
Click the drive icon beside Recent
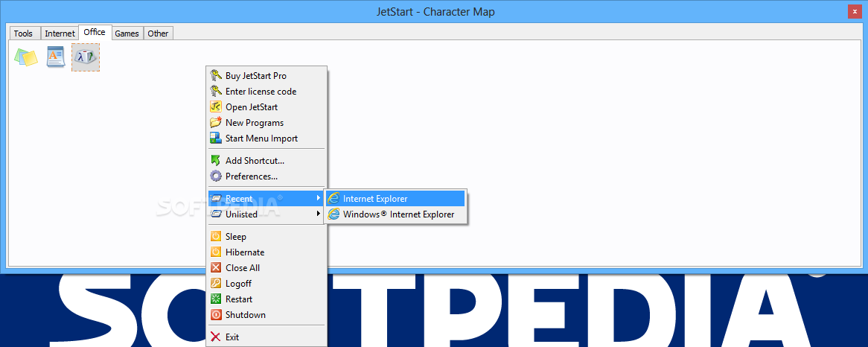click(216, 198)
